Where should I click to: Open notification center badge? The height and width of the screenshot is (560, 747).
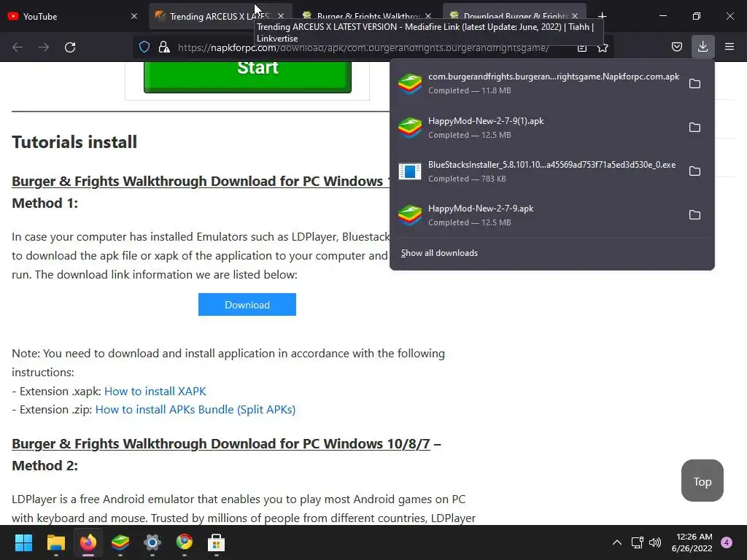tap(727, 542)
